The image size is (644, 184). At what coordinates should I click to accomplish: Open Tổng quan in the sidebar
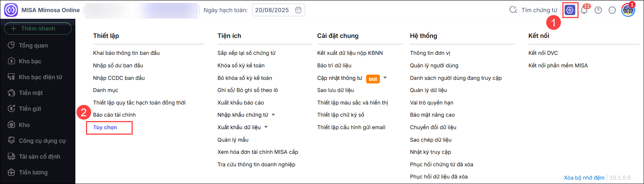33,45
